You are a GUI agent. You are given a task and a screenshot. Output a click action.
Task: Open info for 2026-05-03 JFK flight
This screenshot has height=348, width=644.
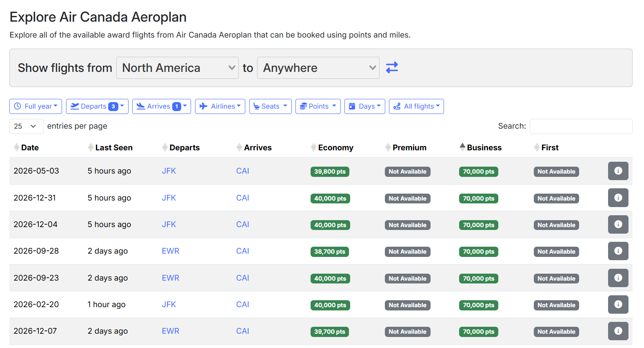pos(618,171)
